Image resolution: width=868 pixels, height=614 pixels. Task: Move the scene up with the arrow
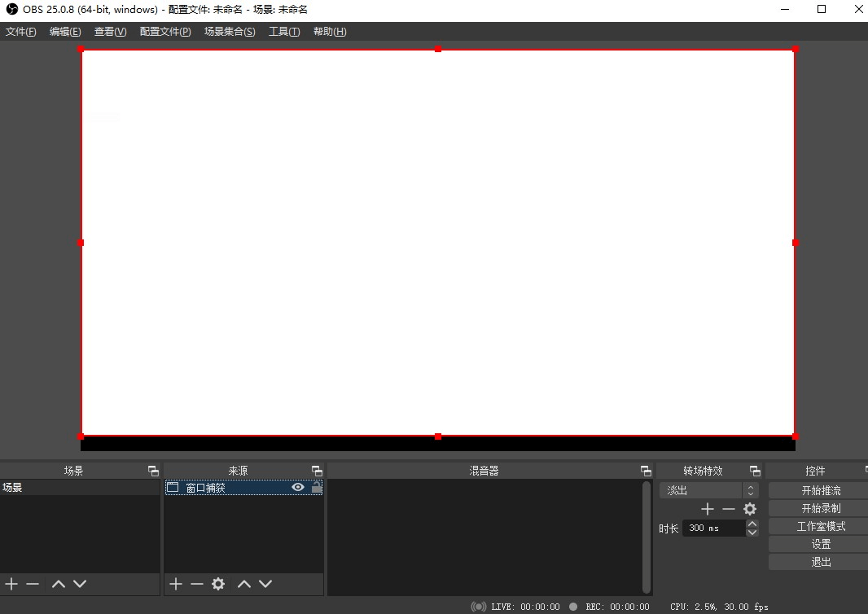[x=59, y=584]
